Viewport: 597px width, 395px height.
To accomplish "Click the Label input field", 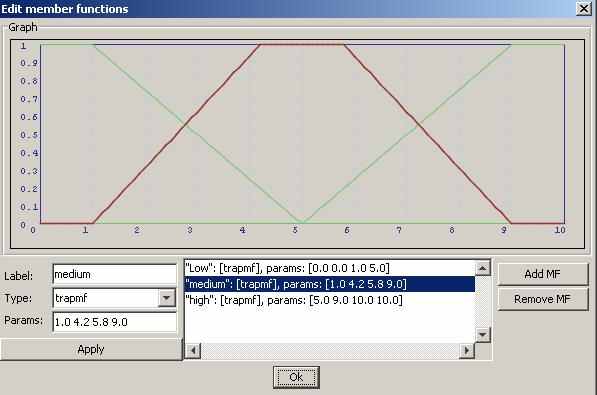I will [x=115, y=274].
